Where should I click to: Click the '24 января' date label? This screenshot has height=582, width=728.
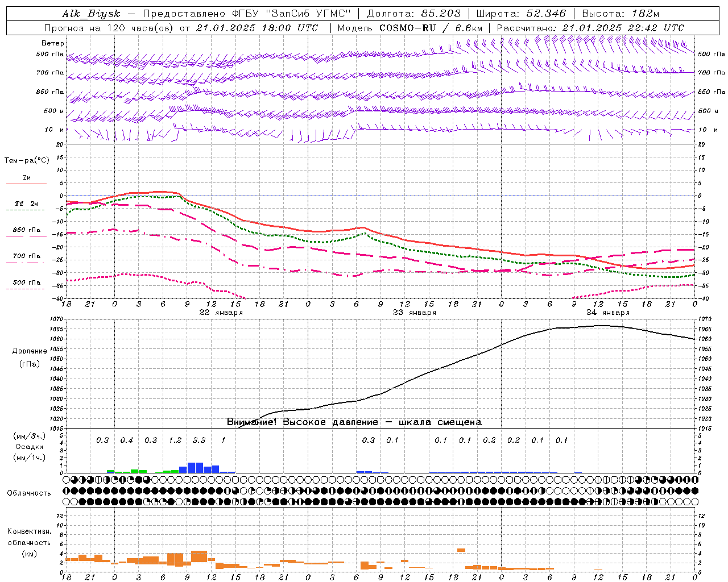coord(608,313)
